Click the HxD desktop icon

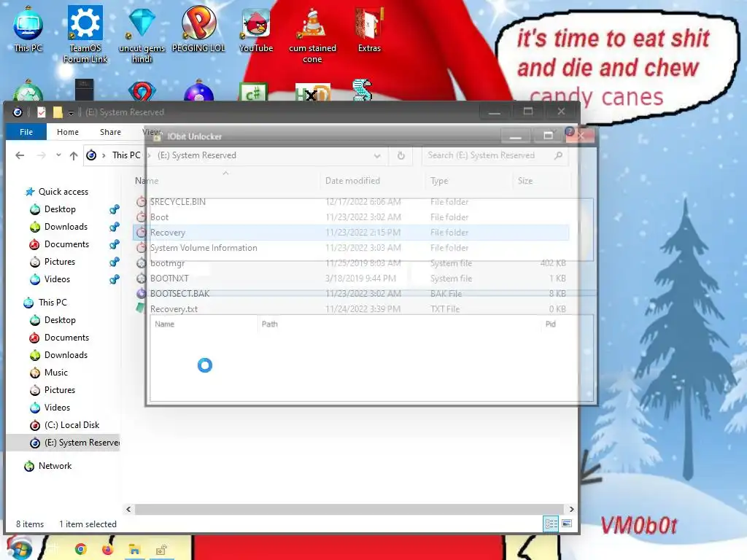click(x=312, y=93)
